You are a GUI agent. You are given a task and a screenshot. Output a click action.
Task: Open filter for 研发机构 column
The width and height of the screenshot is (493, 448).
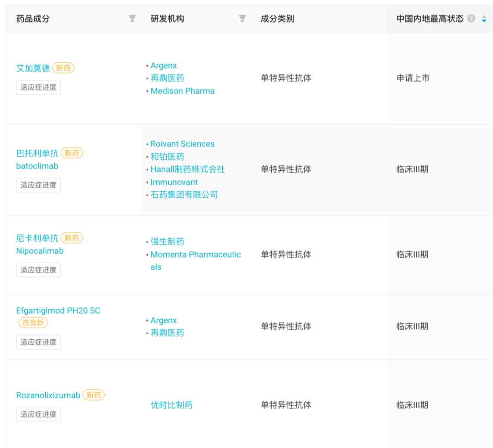[242, 19]
